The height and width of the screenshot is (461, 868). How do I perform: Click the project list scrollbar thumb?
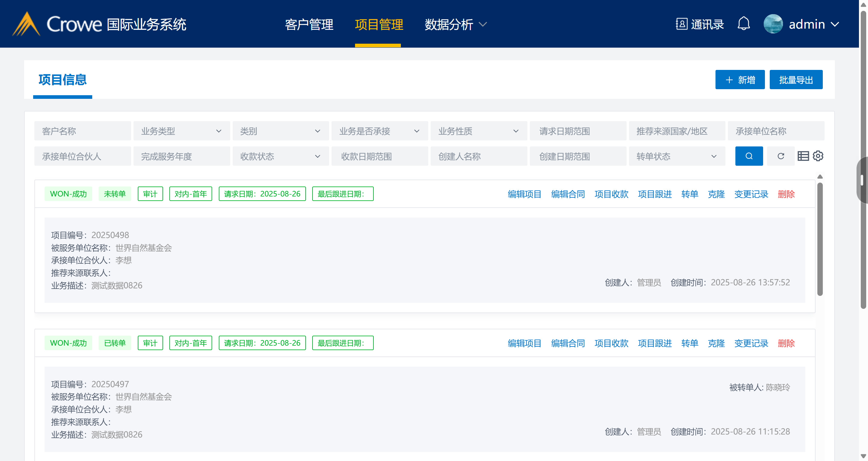[x=820, y=239]
